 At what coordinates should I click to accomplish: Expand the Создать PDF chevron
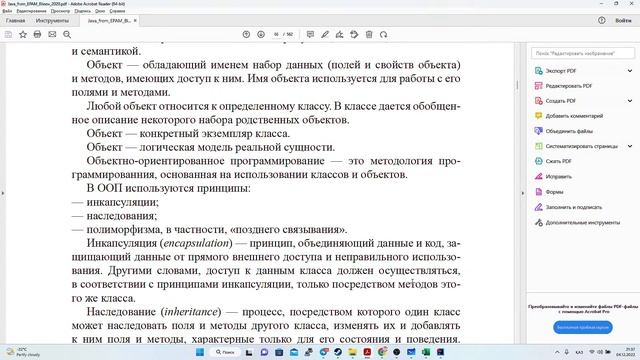point(630,101)
